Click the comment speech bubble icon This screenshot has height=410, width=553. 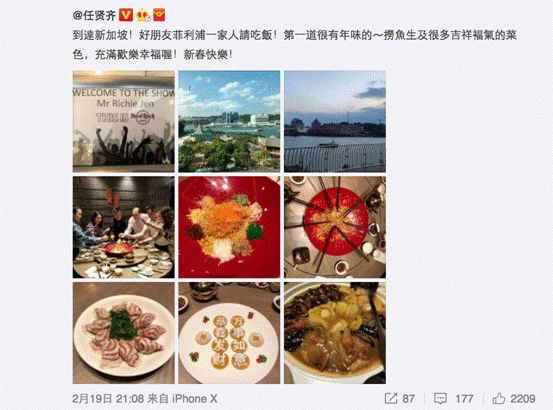[x=440, y=399]
